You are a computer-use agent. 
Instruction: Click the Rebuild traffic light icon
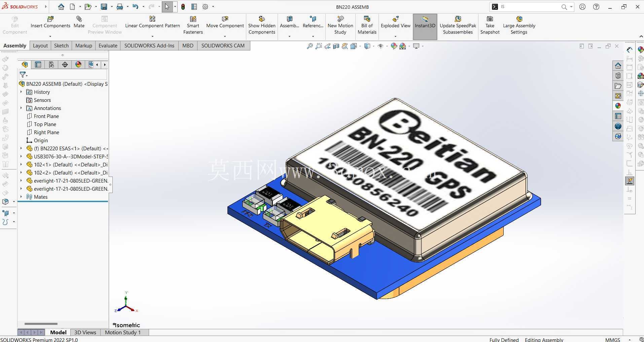pos(183,7)
